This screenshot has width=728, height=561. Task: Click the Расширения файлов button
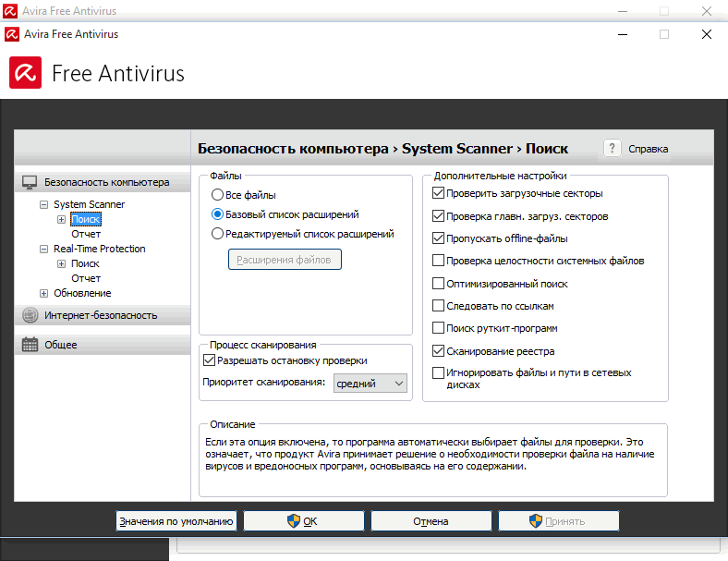point(285,259)
